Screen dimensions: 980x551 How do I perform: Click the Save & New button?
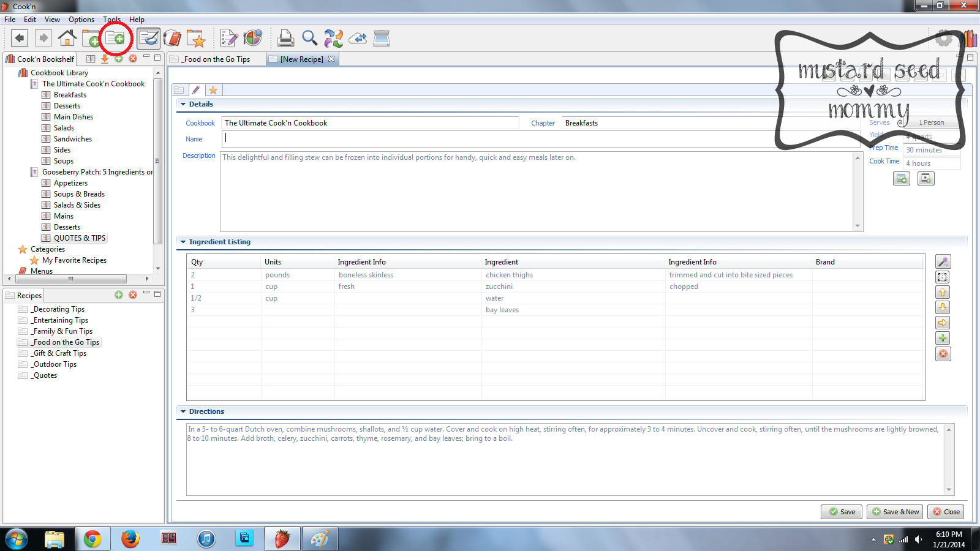[x=895, y=512]
